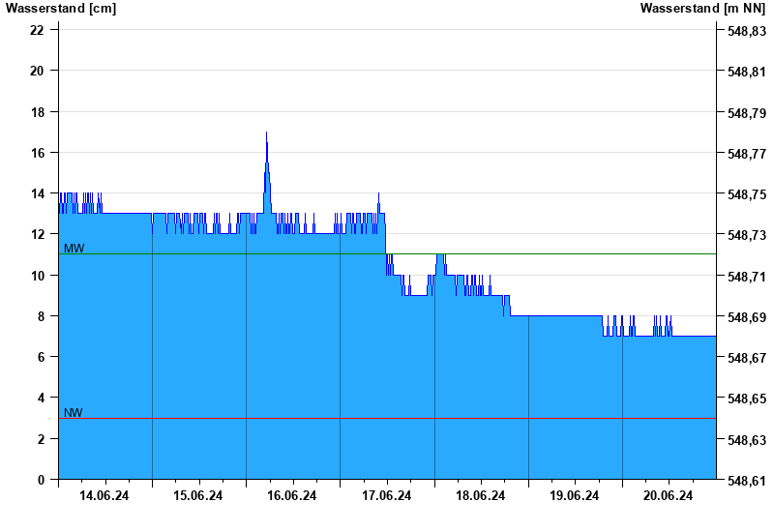Click the left axis value 0

[x=41, y=480]
